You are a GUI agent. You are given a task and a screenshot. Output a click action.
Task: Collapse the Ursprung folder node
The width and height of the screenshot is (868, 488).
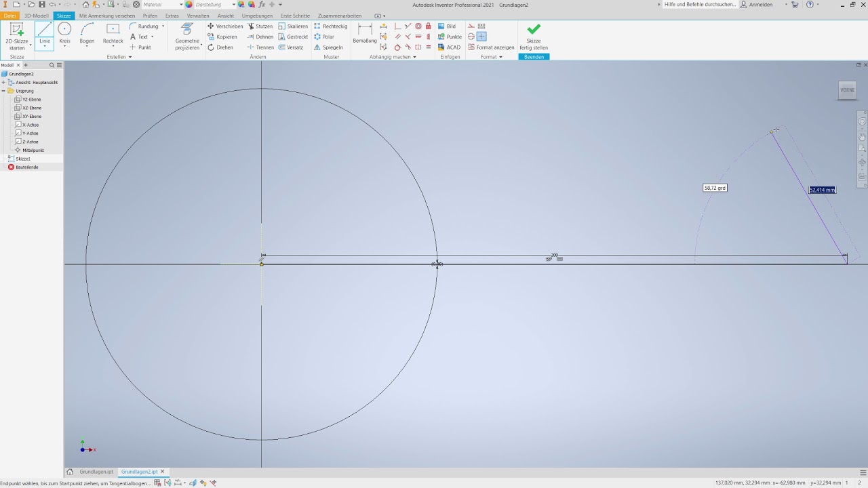coord(3,91)
